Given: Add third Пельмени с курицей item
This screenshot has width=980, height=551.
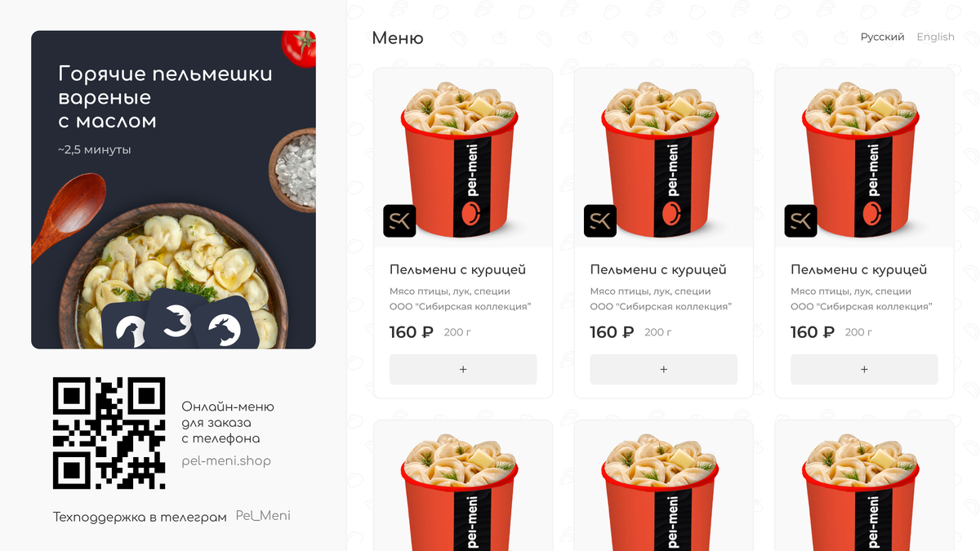Looking at the screenshot, I should [864, 369].
